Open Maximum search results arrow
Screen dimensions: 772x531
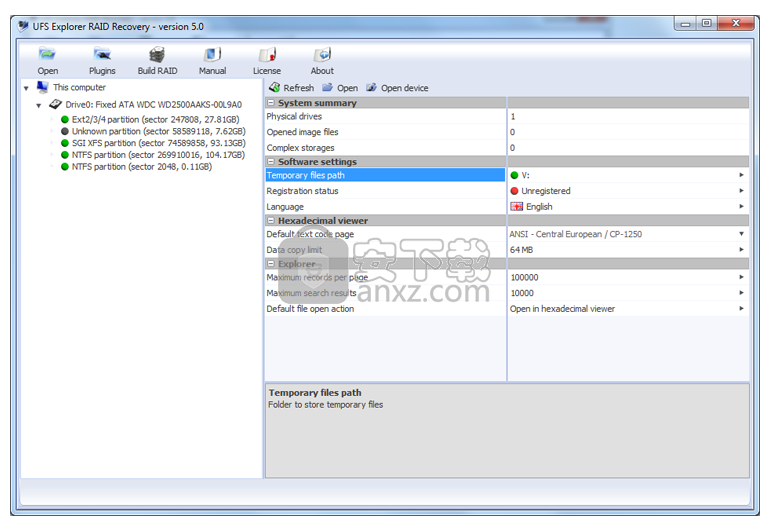741,293
